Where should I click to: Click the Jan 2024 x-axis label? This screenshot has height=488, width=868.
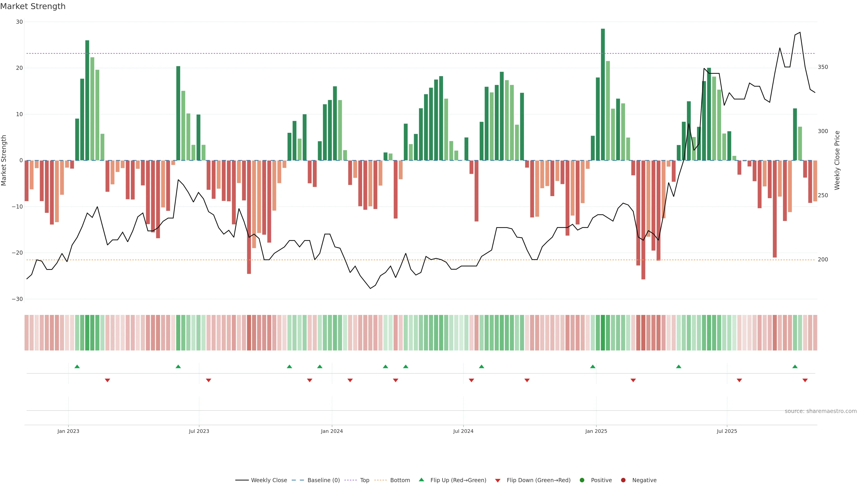(x=332, y=431)
